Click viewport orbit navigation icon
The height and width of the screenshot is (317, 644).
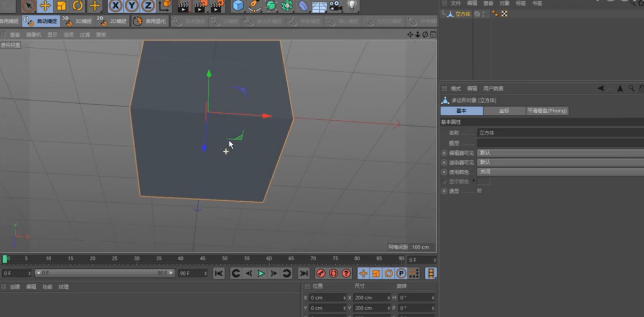click(x=425, y=35)
